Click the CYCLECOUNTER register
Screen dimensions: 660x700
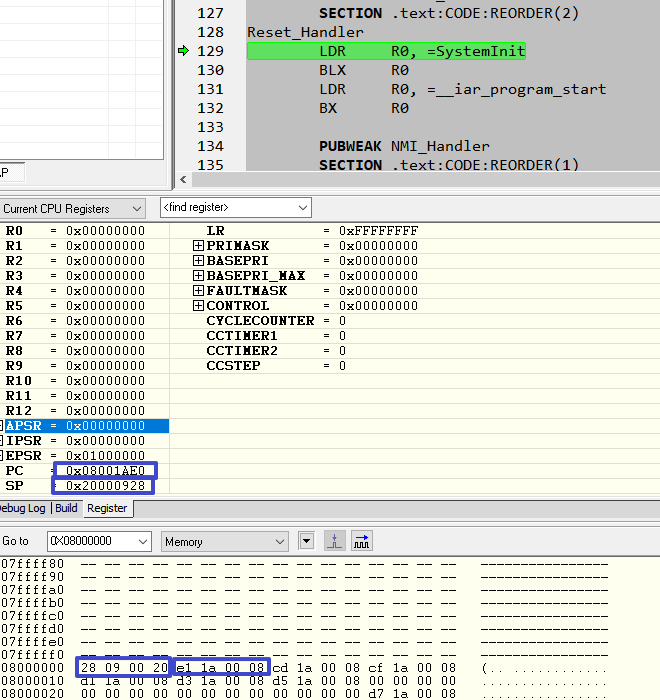click(260, 321)
